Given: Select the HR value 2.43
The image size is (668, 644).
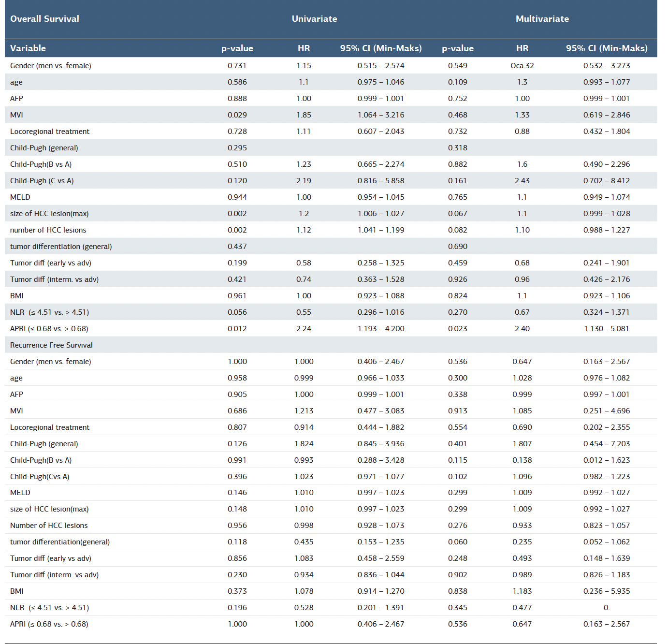Looking at the screenshot, I should point(522,181).
